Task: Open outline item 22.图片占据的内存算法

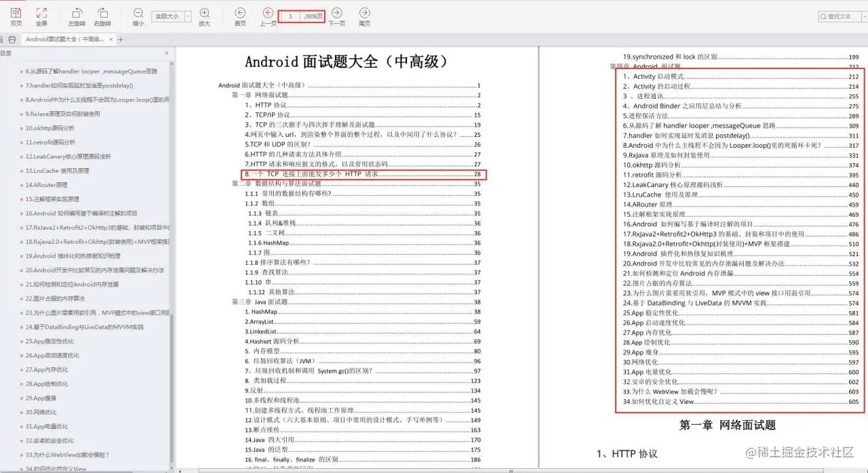Action: pyautogui.click(x=55, y=299)
